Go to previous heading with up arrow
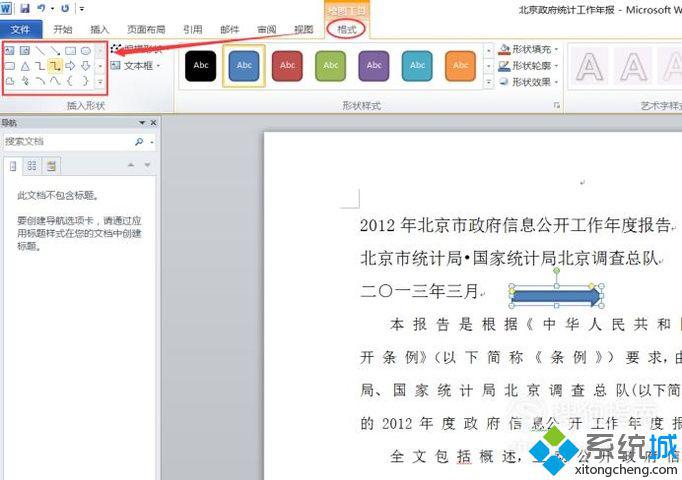This screenshot has width=682, height=480. (131, 165)
